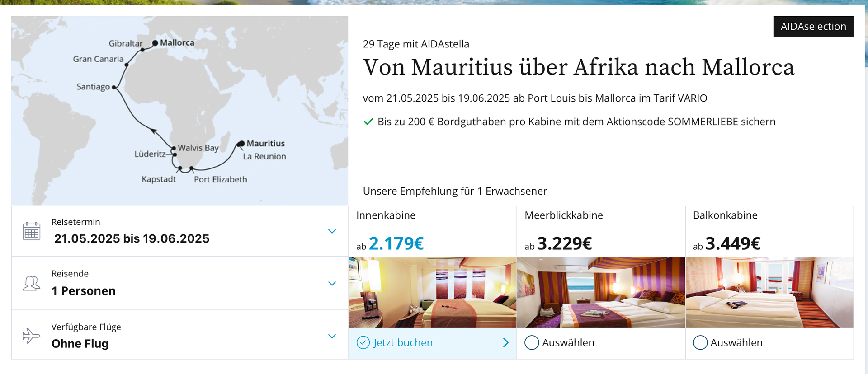The image size is (868, 374).
Task: Expand the Reisende persons dropdown
Action: click(x=332, y=284)
